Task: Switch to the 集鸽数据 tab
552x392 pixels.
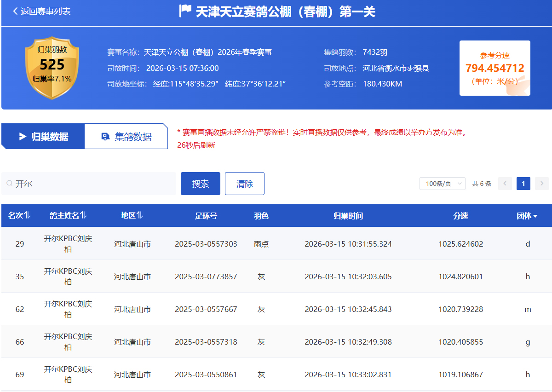Action: [126, 137]
